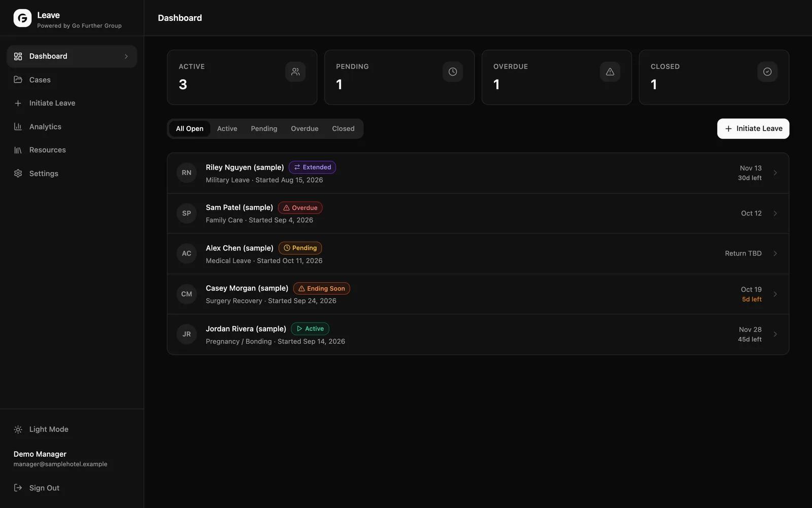This screenshot has width=812, height=508.
Task: Open Resources from the sidebar
Action: point(72,150)
